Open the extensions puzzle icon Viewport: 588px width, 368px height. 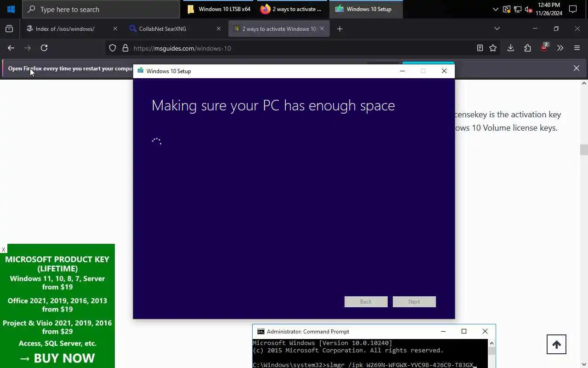[527, 48]
